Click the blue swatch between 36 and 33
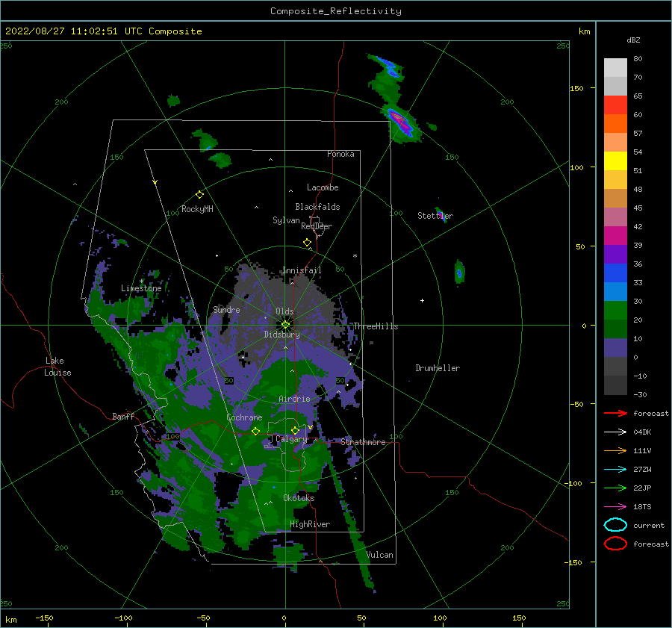Viewport: 672px width, 628px height. [615, 273]
